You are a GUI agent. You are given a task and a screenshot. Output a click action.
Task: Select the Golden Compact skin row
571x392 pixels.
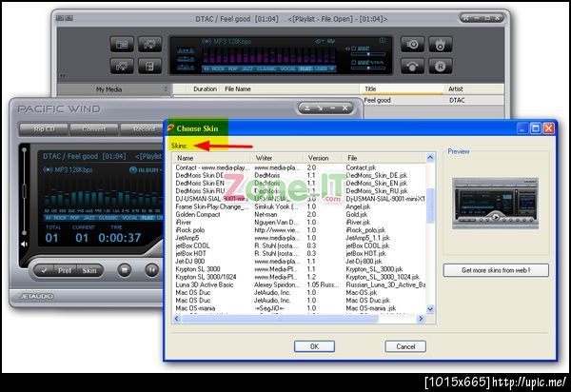coord(299,214)
